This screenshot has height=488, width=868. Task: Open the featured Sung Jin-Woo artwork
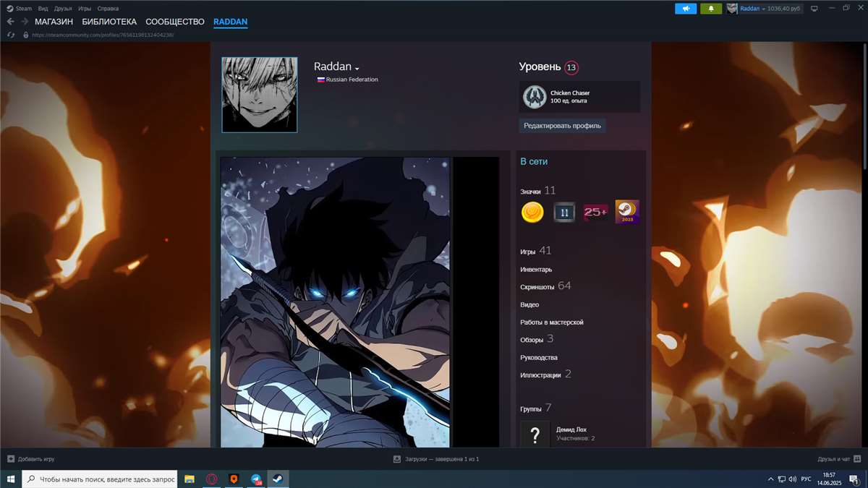[335, 302]
